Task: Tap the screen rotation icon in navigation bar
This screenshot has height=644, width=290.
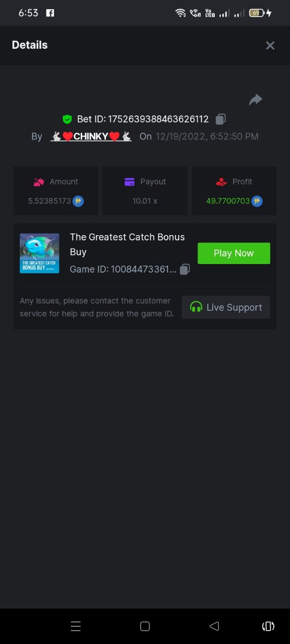Action: pos(268,626)
